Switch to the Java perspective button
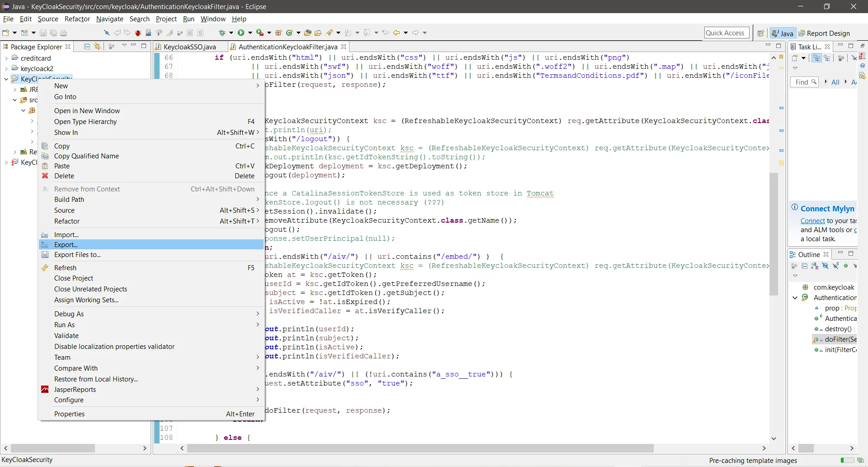 [x=783, y=33]
